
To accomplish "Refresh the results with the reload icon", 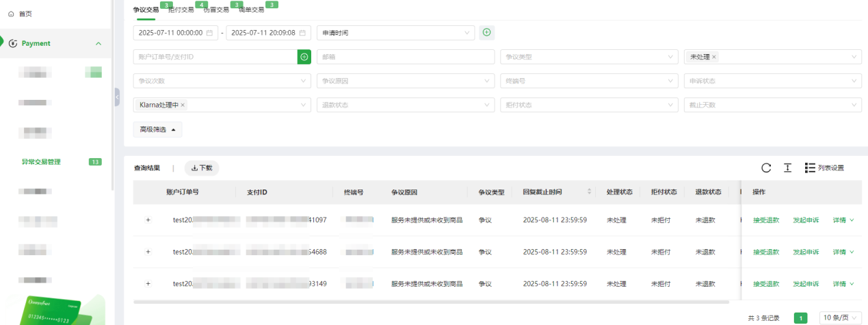I will (x=766, y=168).
